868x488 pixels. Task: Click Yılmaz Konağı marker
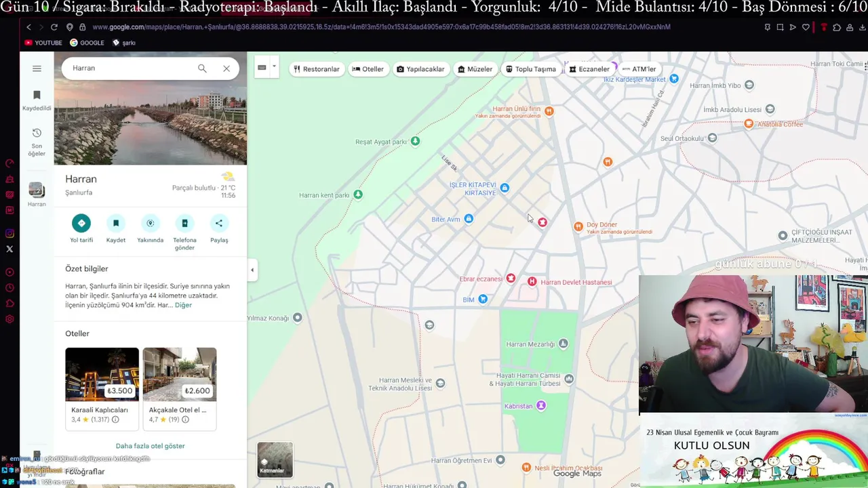(x=297, y=317)
